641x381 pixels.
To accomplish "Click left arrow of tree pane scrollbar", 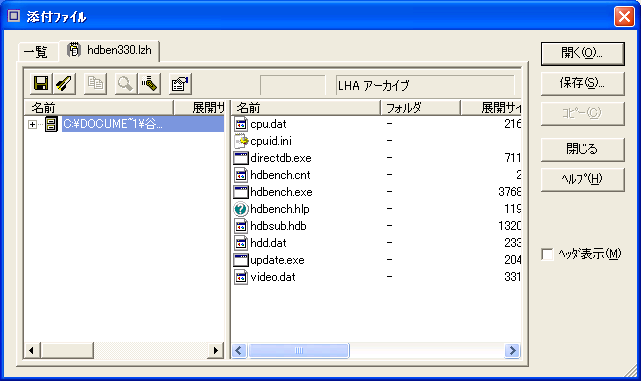I will 32,350.
